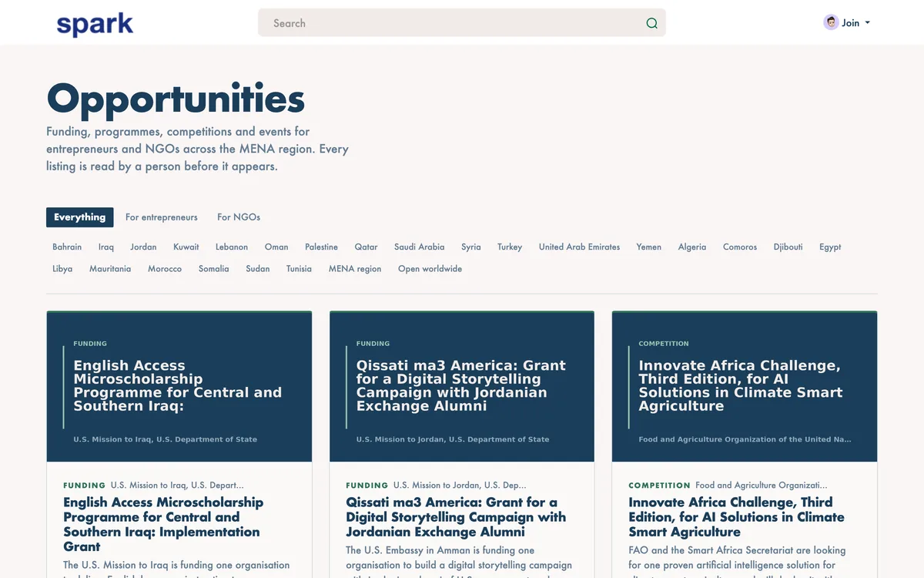
Task: Filter by Algeria
Action: pyautogui.click(x=692, y=247)
